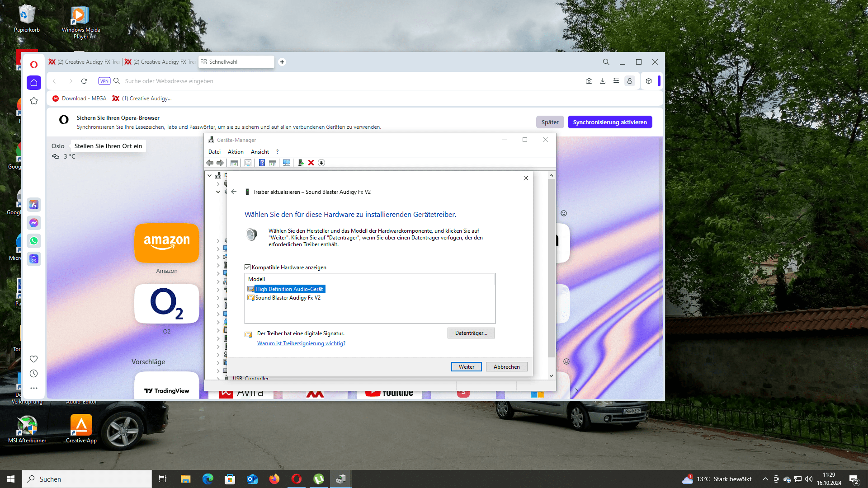
Task: Open Opera heart pinboards icon
Action: (34, 359)
